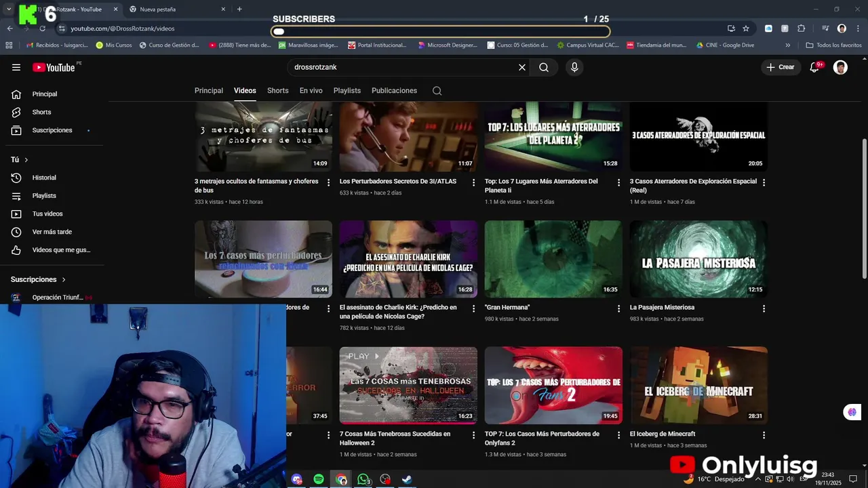The image size is (868, 488).
Task: Expand the Suscripciones section chevron
Action: 64,279
